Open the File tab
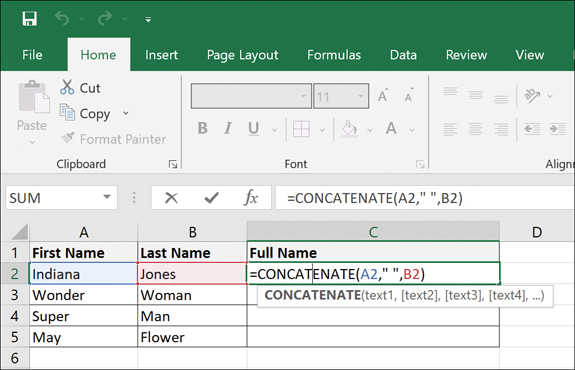575x370 pixels. click(32, 55)
